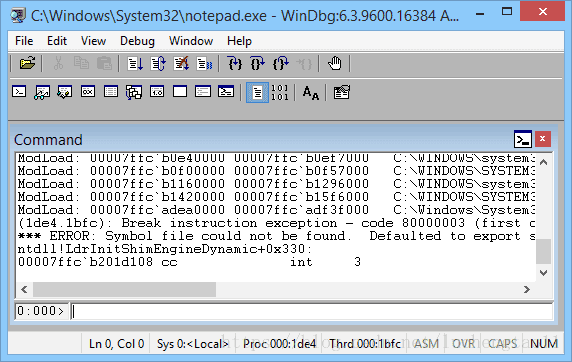The width and height of the screenshot is (572, 362).
Task: Click the Cut scissors icon
Action: click(x=58, y=63)
